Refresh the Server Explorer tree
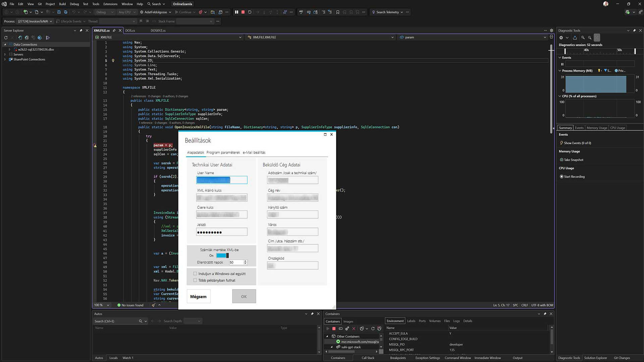Image resolution: width=644 pixels, height=362 pixels. pyautogui.click(x=6, y=38)
